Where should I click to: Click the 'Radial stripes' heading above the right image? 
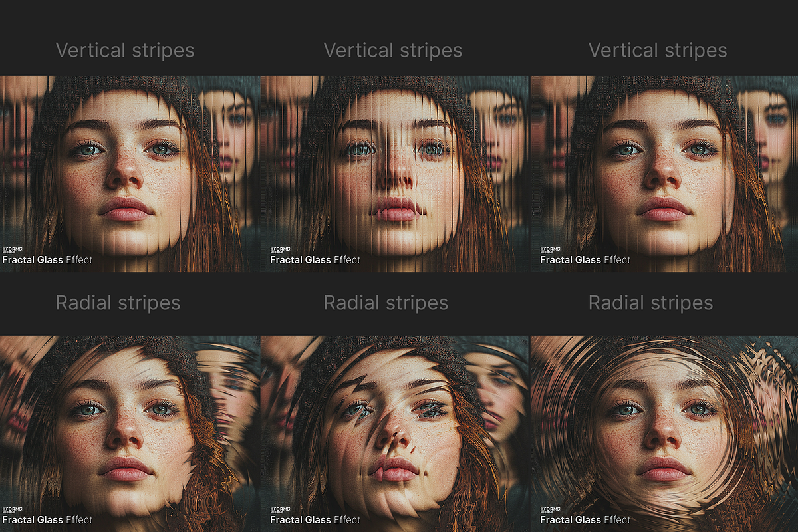[650, 303]
